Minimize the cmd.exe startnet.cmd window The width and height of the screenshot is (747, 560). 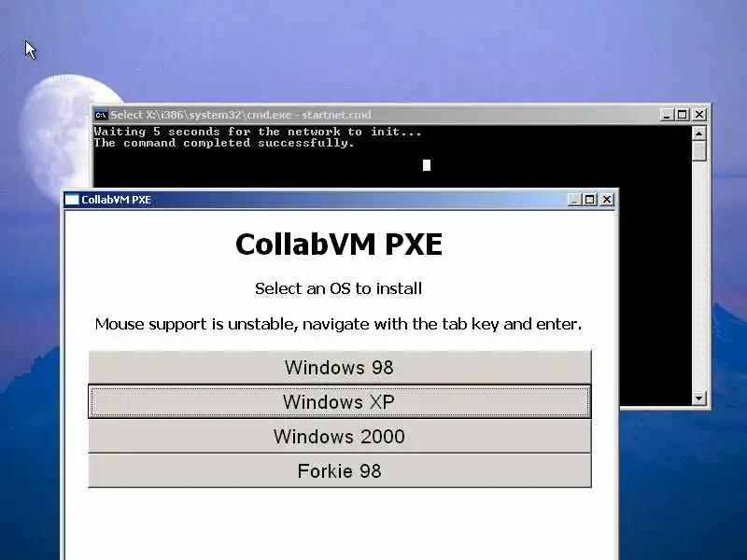[x=667, y=115]
